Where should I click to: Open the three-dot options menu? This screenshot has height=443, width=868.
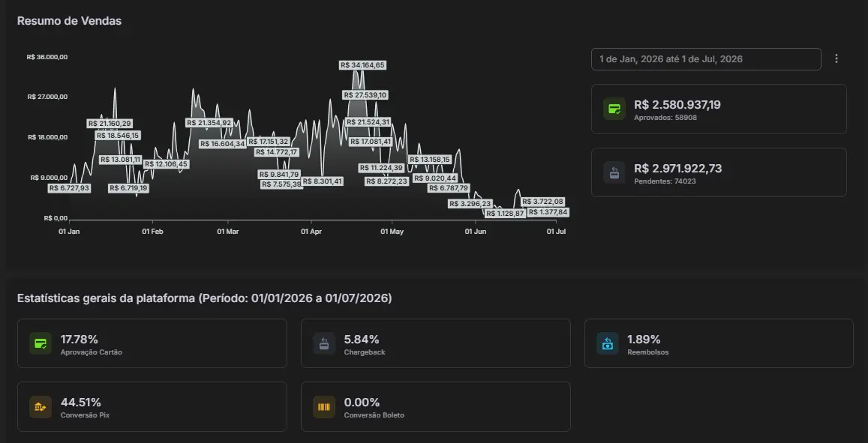coord(836,58)
